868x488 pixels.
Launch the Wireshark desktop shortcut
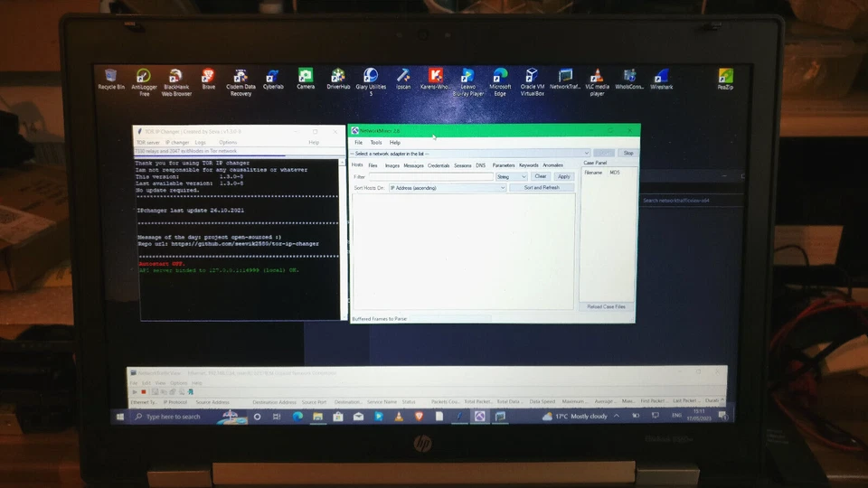point(662,80)
